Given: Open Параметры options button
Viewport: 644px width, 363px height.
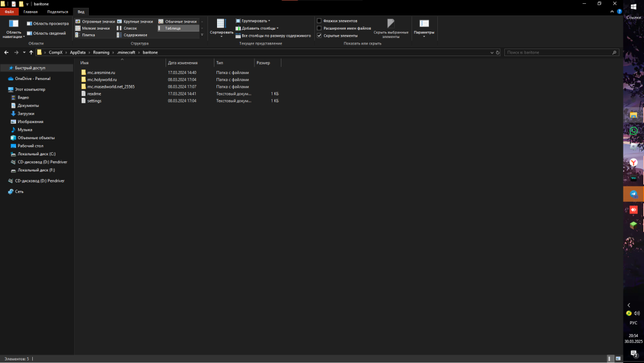Looking at the screenshot, I should tap(424, 28).
